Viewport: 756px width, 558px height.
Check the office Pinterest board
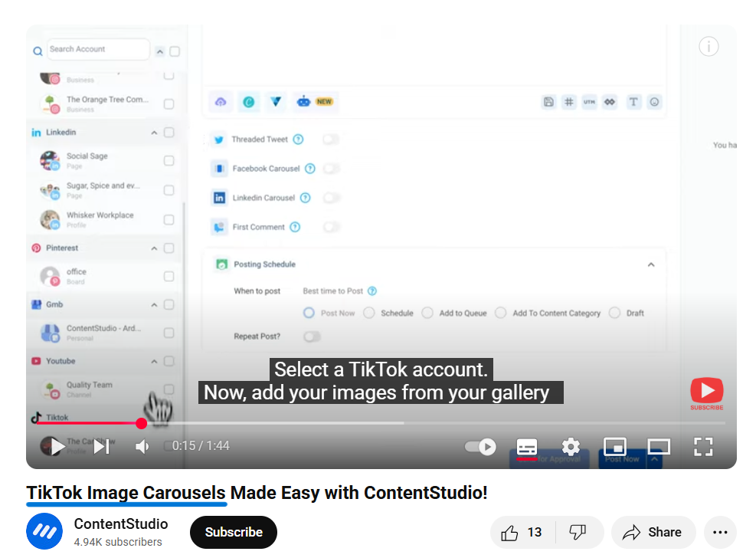(169, 277)
